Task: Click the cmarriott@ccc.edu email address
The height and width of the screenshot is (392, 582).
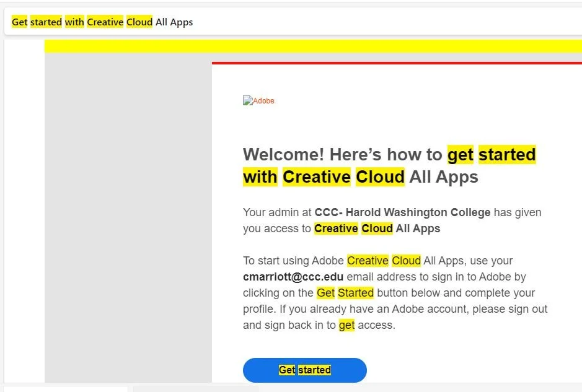Action: tap(293, 276)
